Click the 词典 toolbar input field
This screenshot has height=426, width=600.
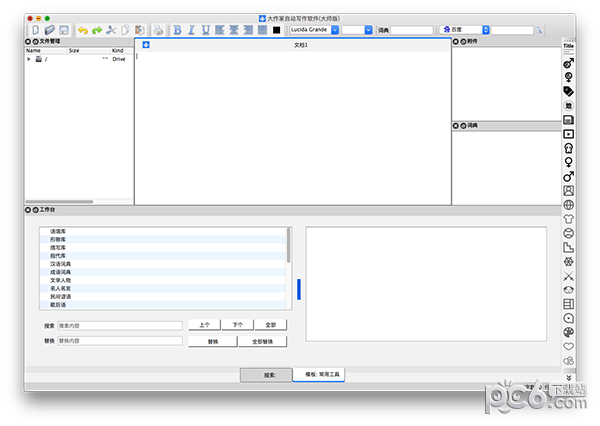412,30
